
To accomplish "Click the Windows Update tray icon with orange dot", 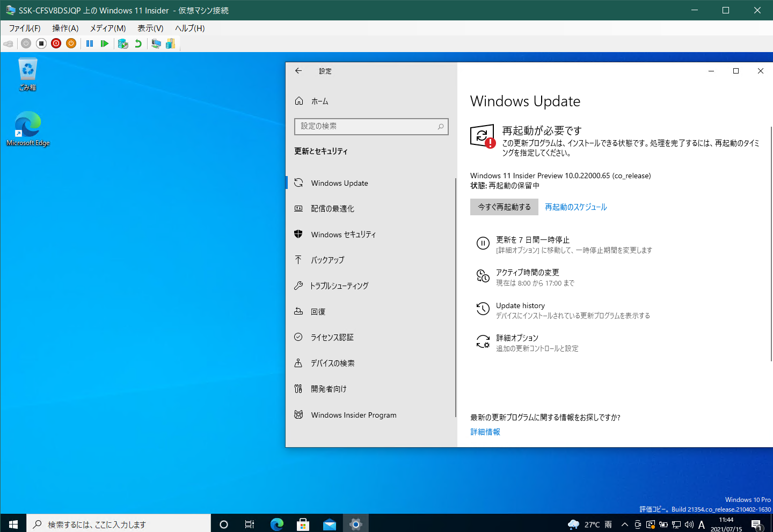I will click(651, 524).
